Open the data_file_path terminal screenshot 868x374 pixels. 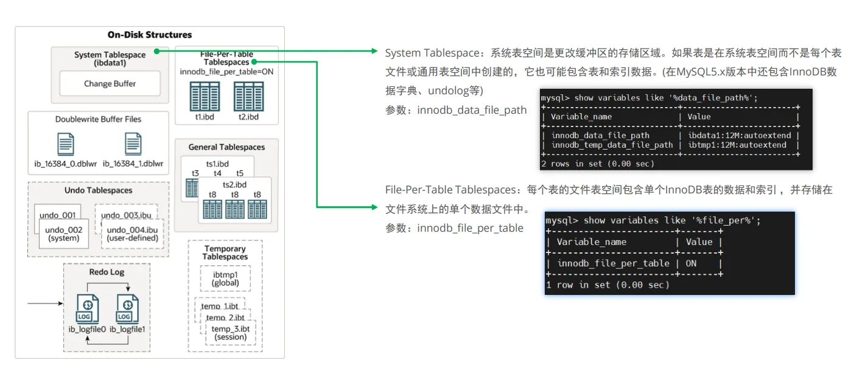tap(676, 129)
